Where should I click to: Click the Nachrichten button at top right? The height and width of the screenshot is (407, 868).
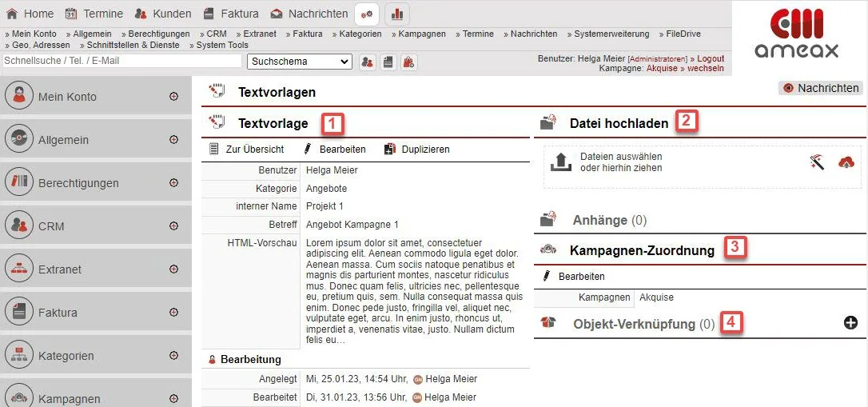pos(821,88)
